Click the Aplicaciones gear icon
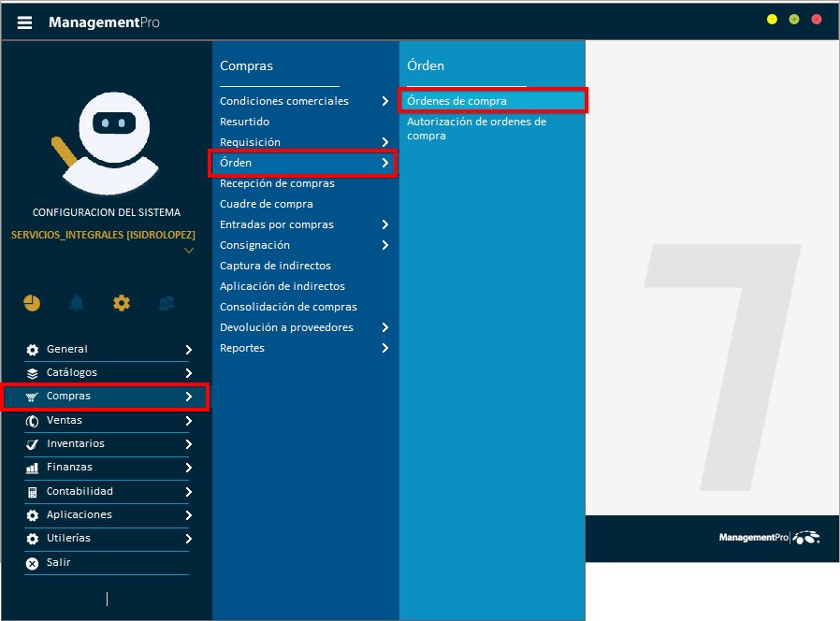 (32, 515)
